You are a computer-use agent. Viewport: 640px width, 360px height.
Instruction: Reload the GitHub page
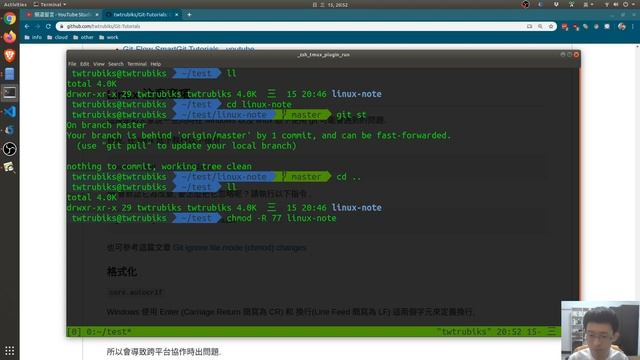coord(48,26)
